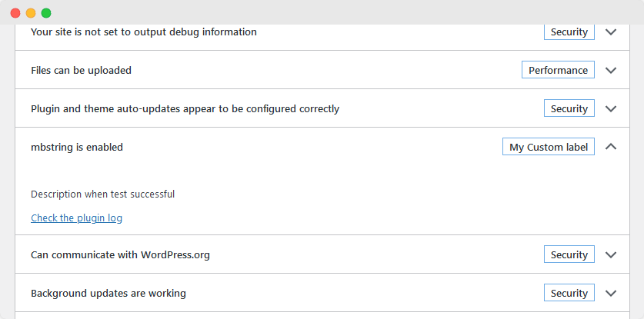This screenshot has width=644, height=319.
Task: Click Security badge on debug information row
Action: click(569, 32)
